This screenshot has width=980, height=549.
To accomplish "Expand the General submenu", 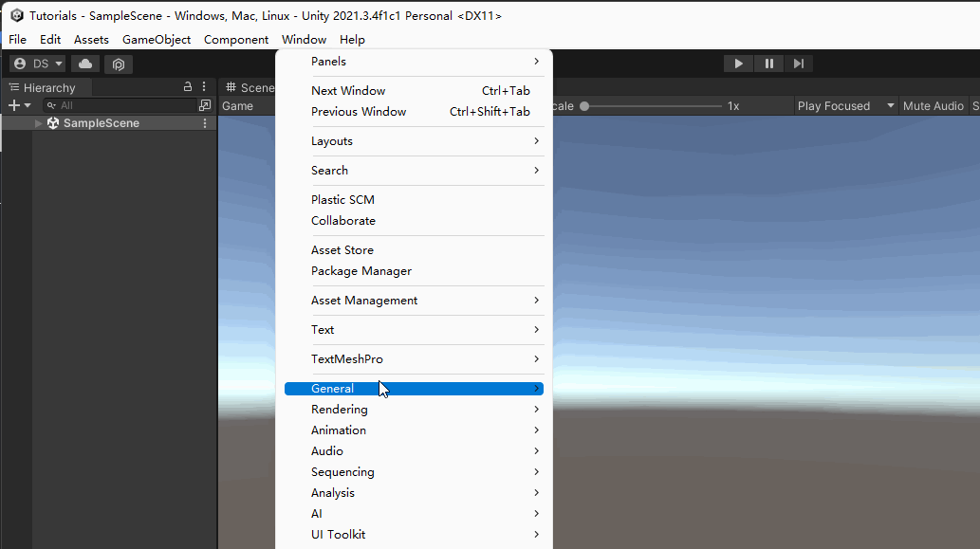I will [x=414, y=389].
